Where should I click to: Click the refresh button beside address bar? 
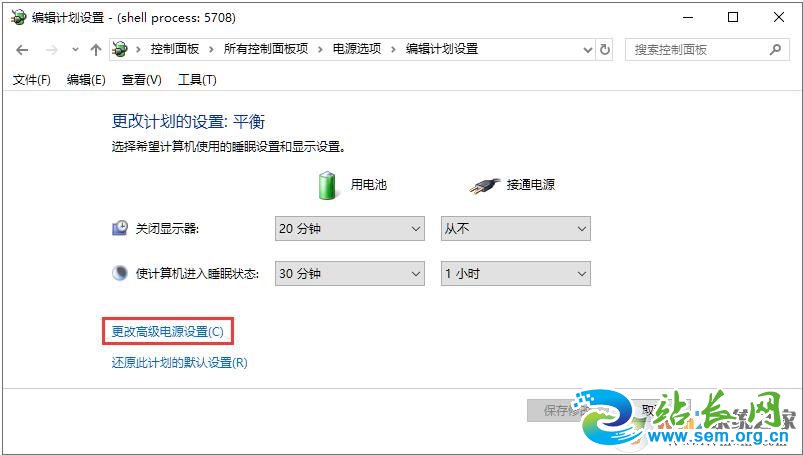pyautogui.click(x=605, y=50)
